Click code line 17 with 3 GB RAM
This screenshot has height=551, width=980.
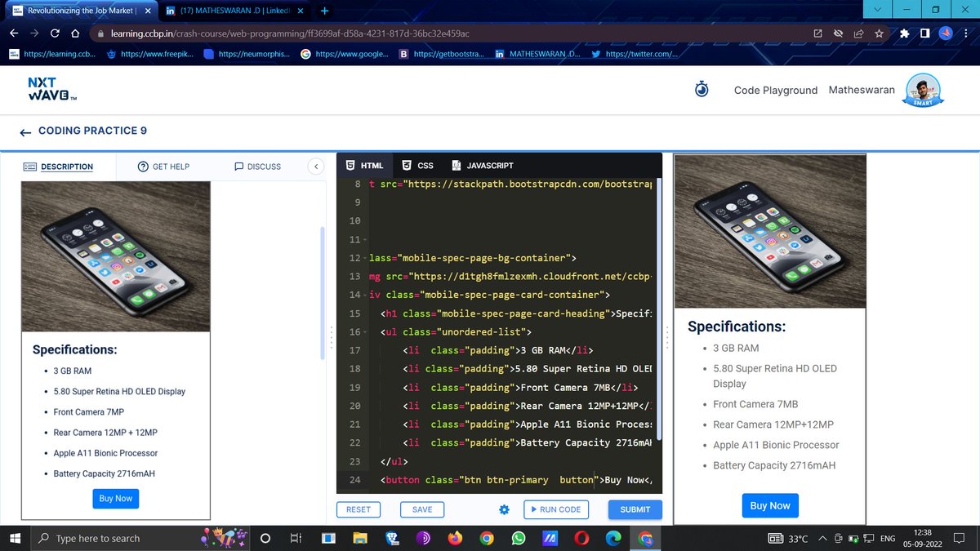coord(499,350)
